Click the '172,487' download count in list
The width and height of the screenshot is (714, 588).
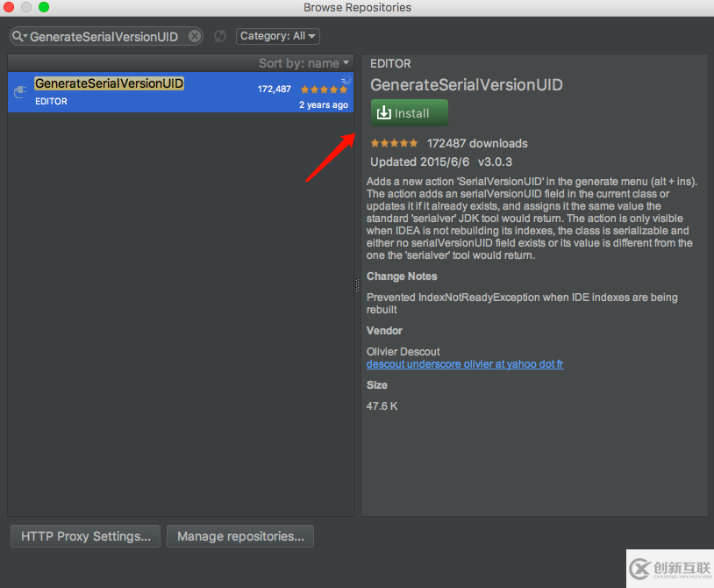275,89
